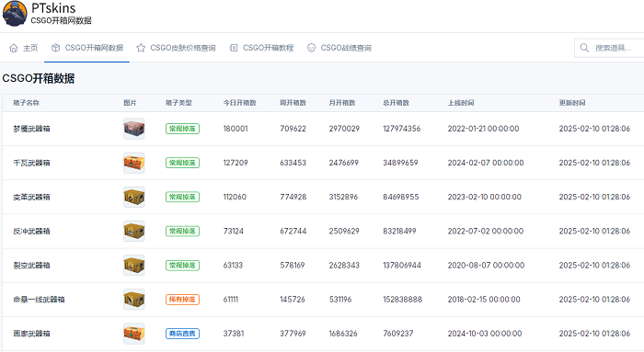Click launch date 2018-02-15 00:00:00
Screen dimensions: 644x352
(484, 299)
